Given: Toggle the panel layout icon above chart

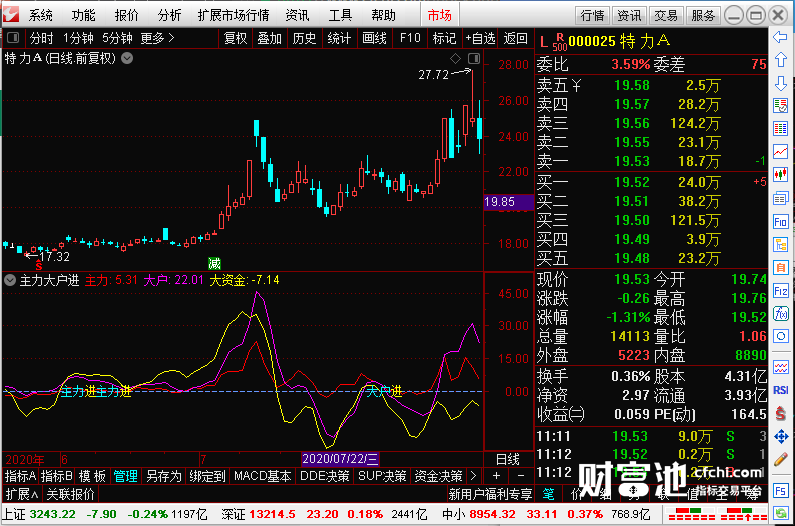Looking at the screenshot, I should click(x=474, y=58).
